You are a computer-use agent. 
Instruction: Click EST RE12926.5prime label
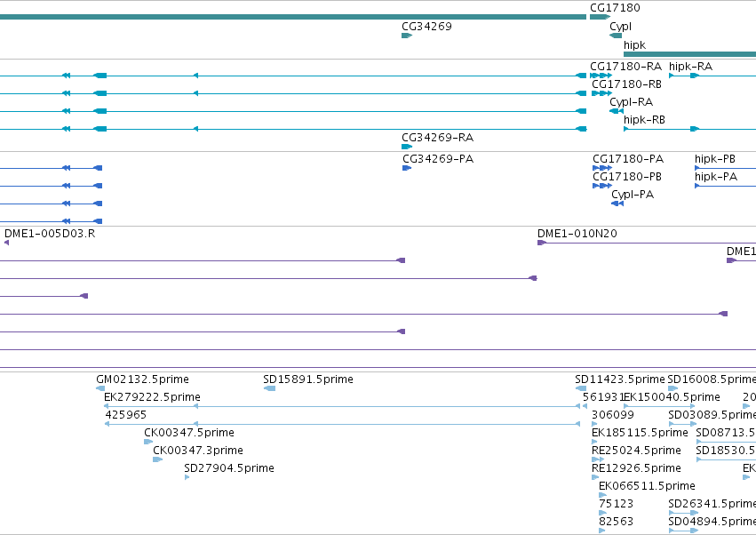pos(636,469)
